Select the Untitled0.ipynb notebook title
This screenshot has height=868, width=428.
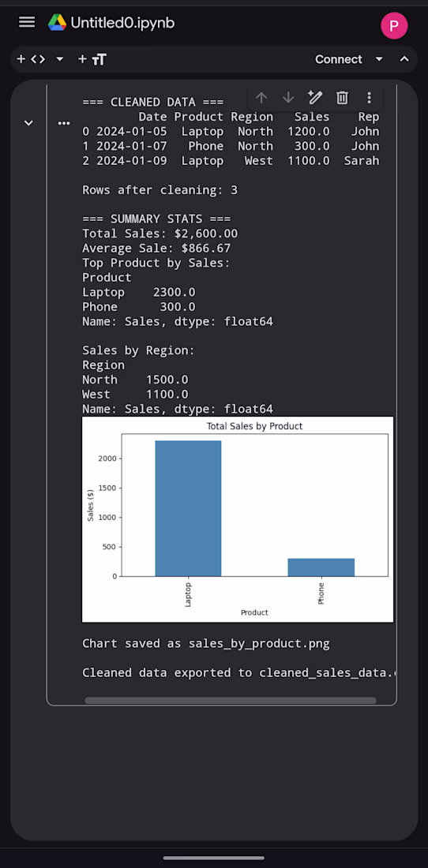coord(122,23)
